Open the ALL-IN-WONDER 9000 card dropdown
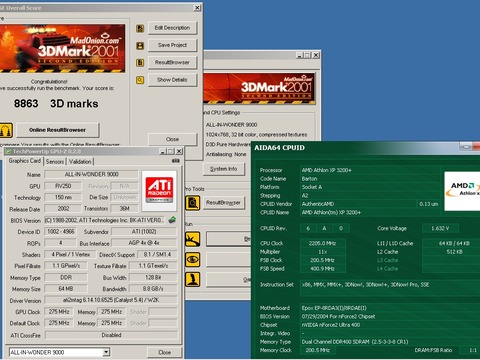480x360 pixels. point(106,352)
